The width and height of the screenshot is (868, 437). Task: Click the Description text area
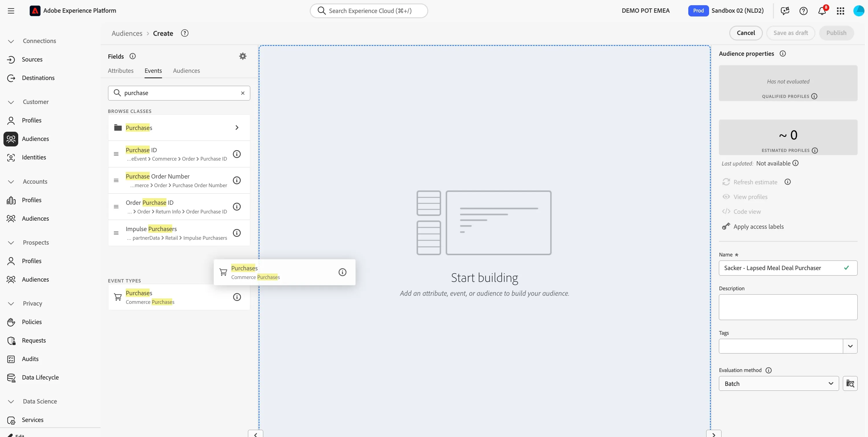click(x=788, y=307)
